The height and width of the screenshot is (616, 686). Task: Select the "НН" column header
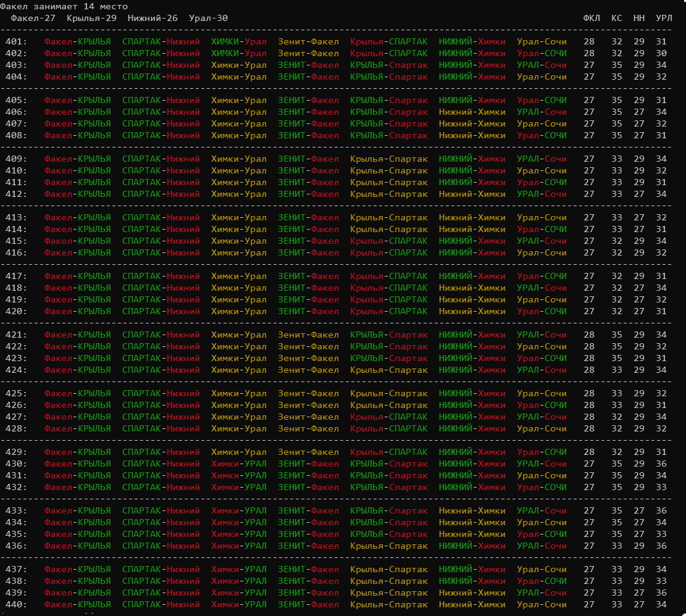638,19
